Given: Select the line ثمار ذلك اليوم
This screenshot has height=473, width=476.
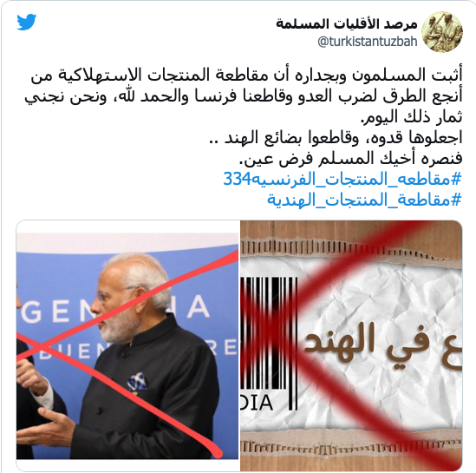Looking at the screenshot, I should (411, 116).
